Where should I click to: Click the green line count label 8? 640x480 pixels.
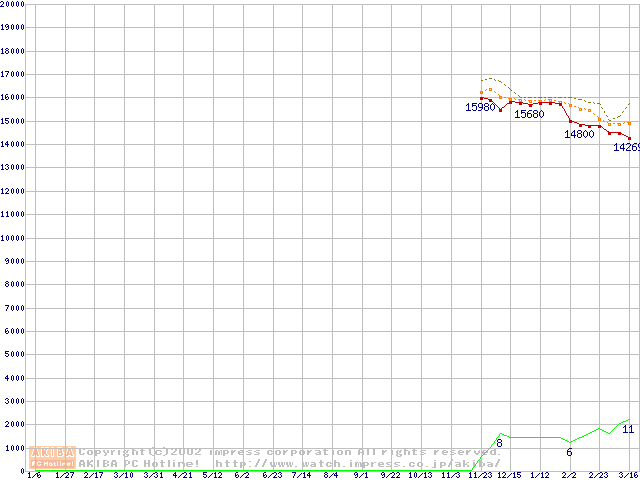coord(499,443)
